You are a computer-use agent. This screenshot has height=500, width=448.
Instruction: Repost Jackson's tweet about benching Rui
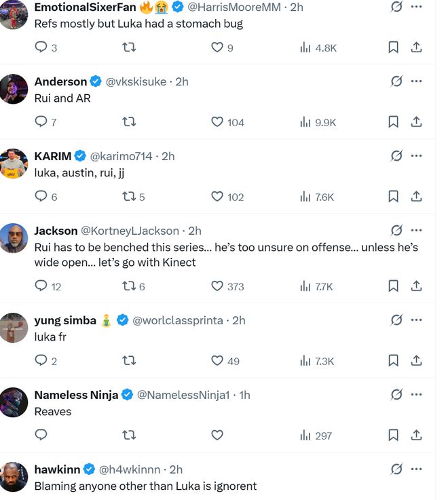coord(129,286)
